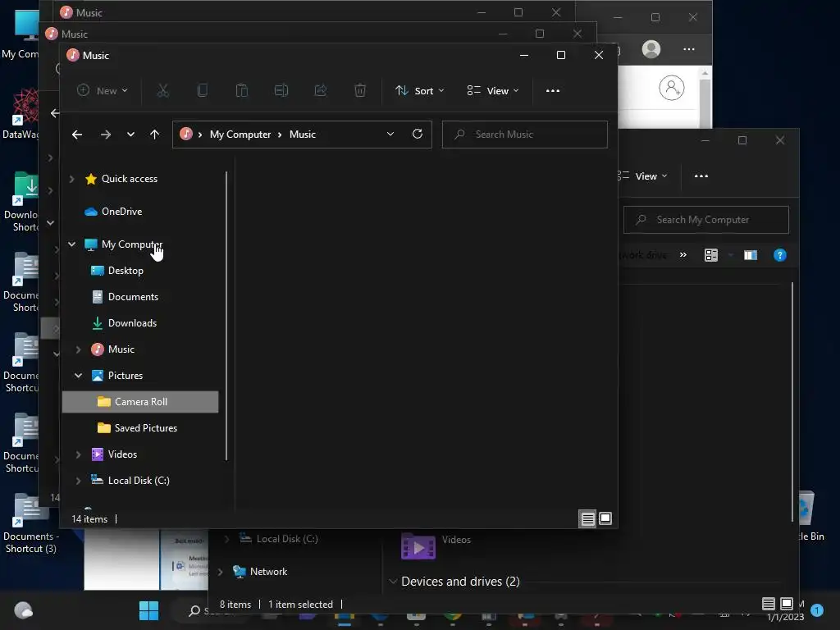Click the Copy icon in Music toolbar
This screenshot has height=630, width=840.
pos(203,90)
